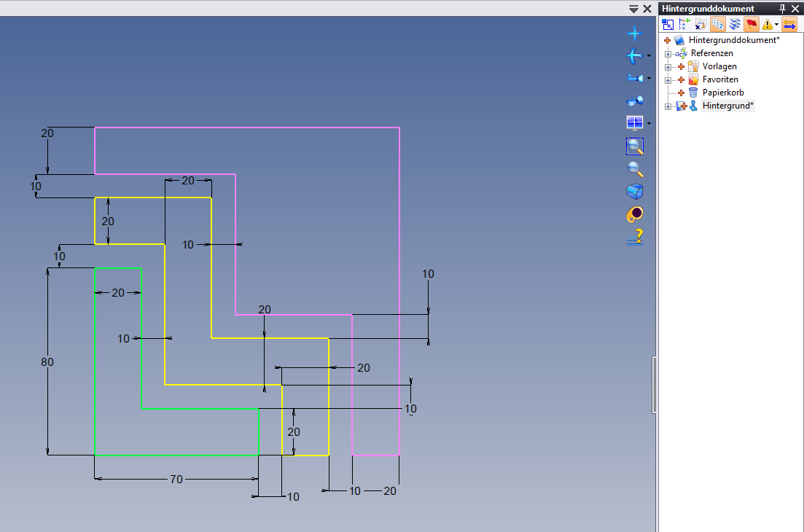The image size is (804, 532).
Task: Close the Hintergrunddokument panel
Action: [795, 8]
